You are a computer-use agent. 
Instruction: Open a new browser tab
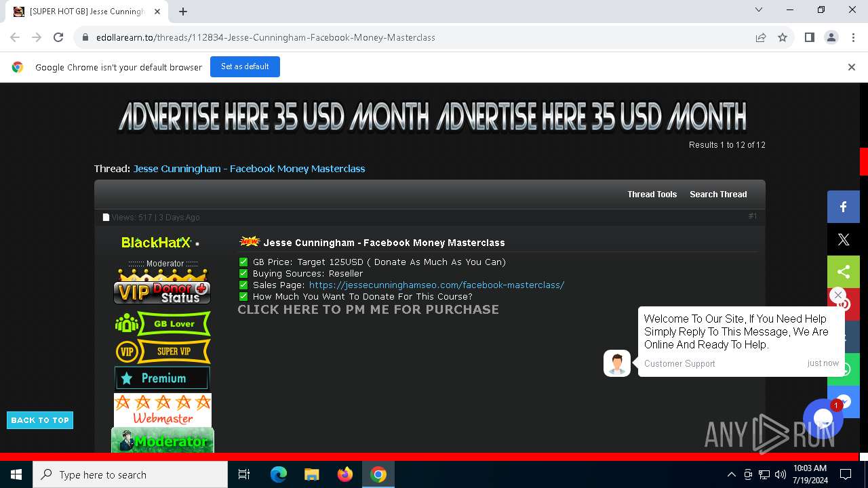[183, 12]
